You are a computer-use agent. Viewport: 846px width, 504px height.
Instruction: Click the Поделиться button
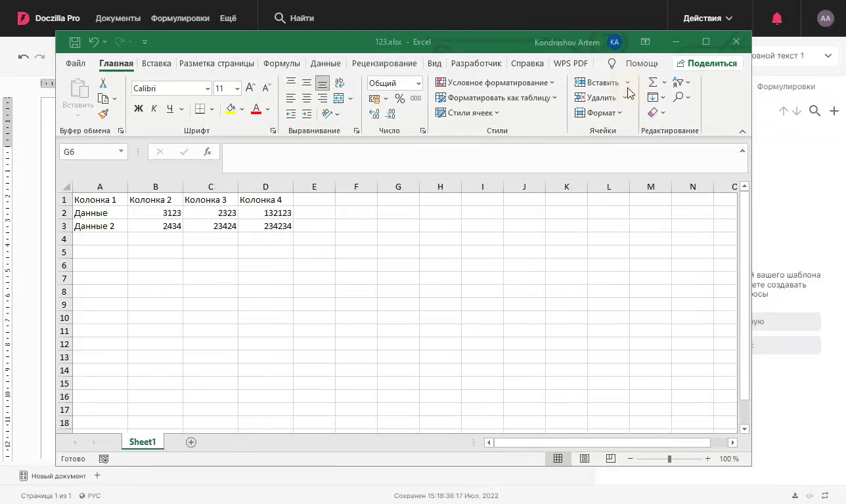(x=707, y=64)
